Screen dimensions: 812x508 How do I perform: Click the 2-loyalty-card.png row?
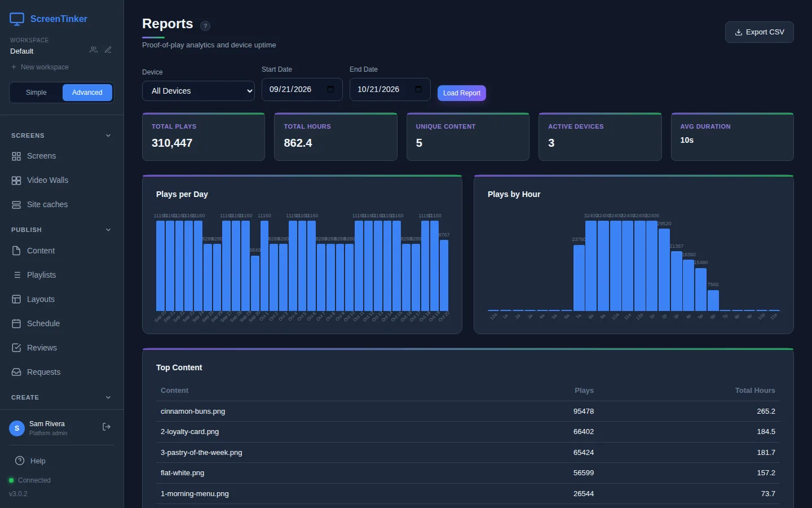[468, 432]
